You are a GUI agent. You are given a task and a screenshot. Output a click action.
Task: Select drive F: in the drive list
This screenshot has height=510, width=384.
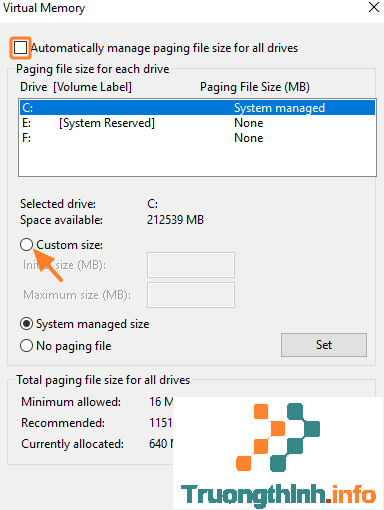(197, 138)
